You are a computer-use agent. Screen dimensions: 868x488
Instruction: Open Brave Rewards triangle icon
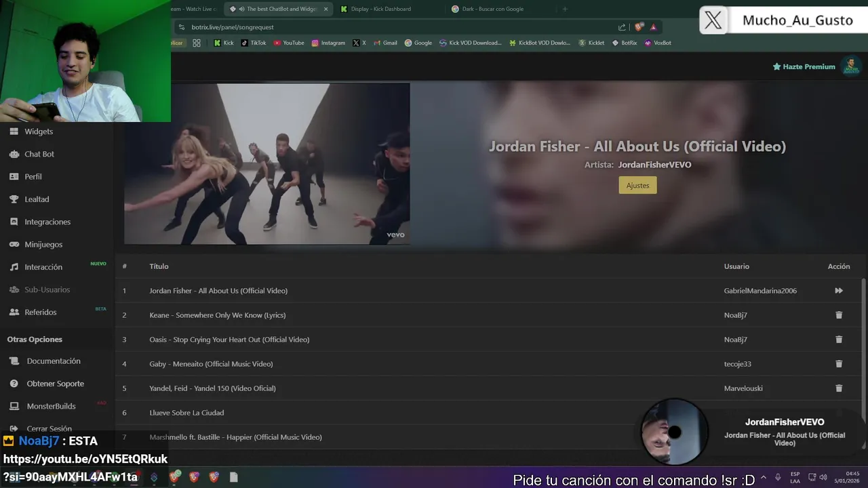(x=653, y=27)
